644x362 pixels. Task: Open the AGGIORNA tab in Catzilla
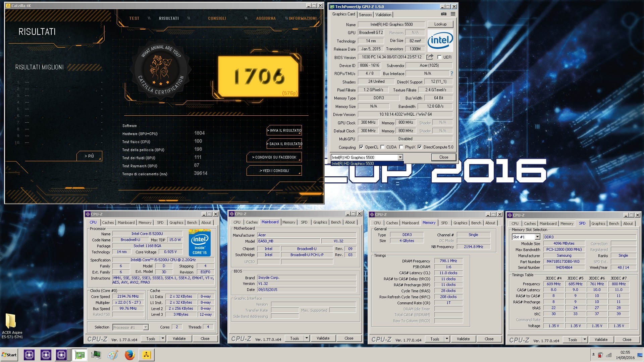[x=266, y=18]
